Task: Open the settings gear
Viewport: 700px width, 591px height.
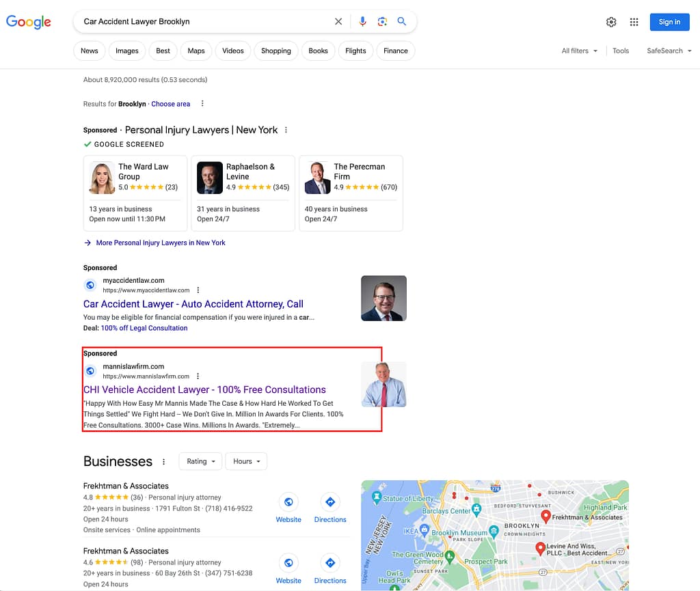Action: [x=611, y=22]
